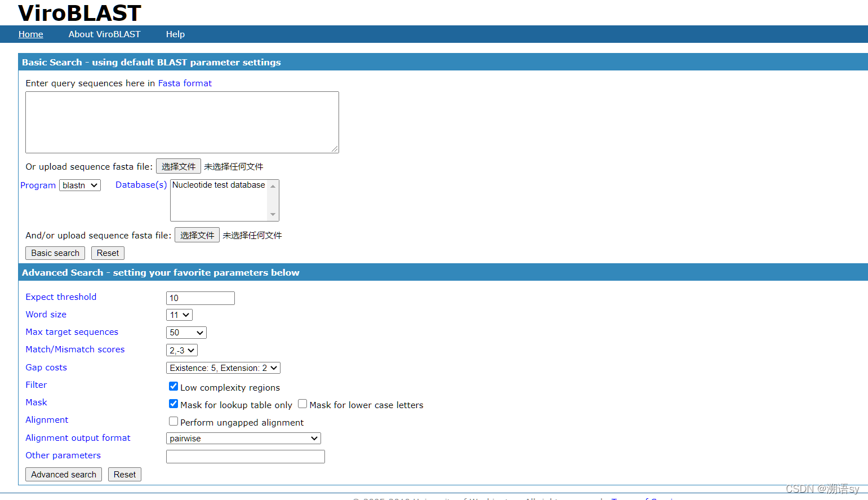Open the Match/Mismatch scores 2,-3 dropdown
The height and width of the screenshot is (500, 868).
point(182,350)
